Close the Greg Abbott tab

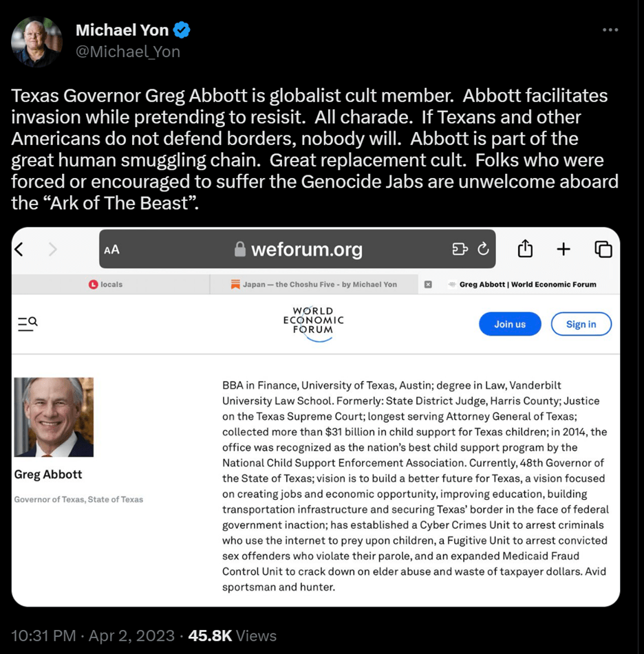point(428,284)
